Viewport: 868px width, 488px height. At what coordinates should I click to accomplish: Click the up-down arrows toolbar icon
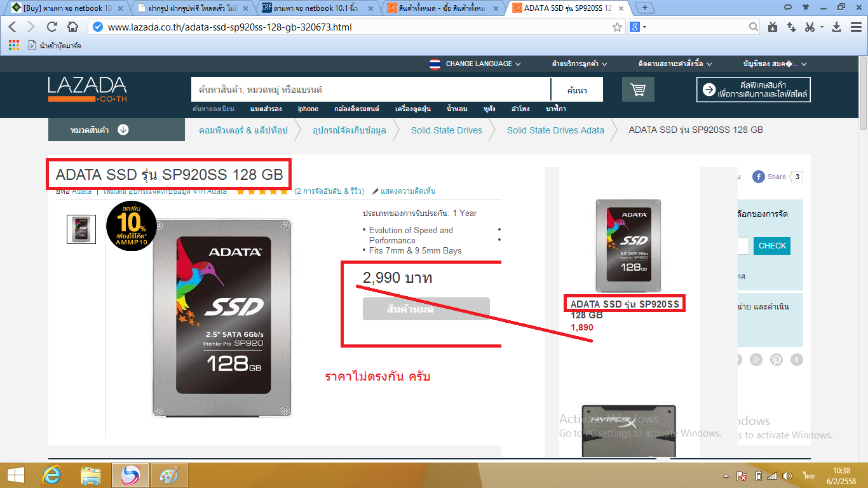(791, 27)
